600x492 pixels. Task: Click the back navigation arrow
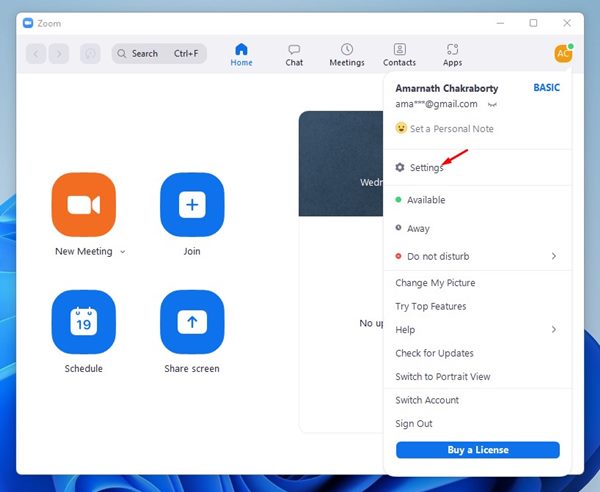click(36, 54)
